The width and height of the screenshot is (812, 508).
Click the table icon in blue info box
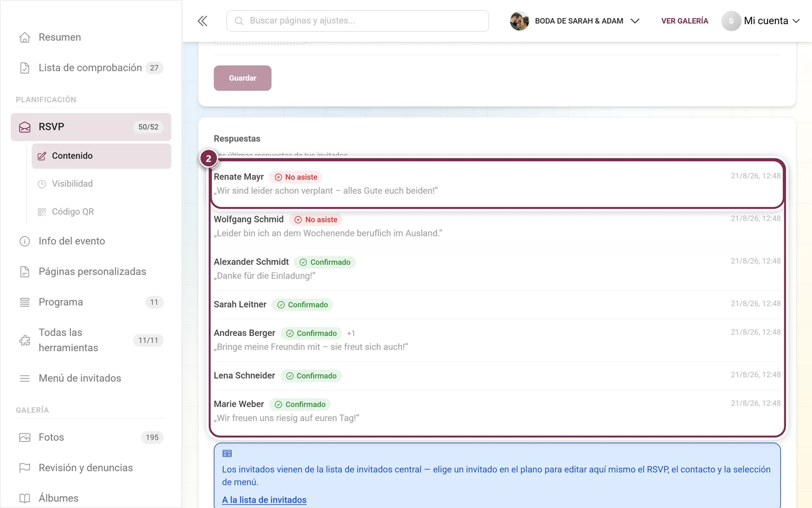tap(227, 453)
